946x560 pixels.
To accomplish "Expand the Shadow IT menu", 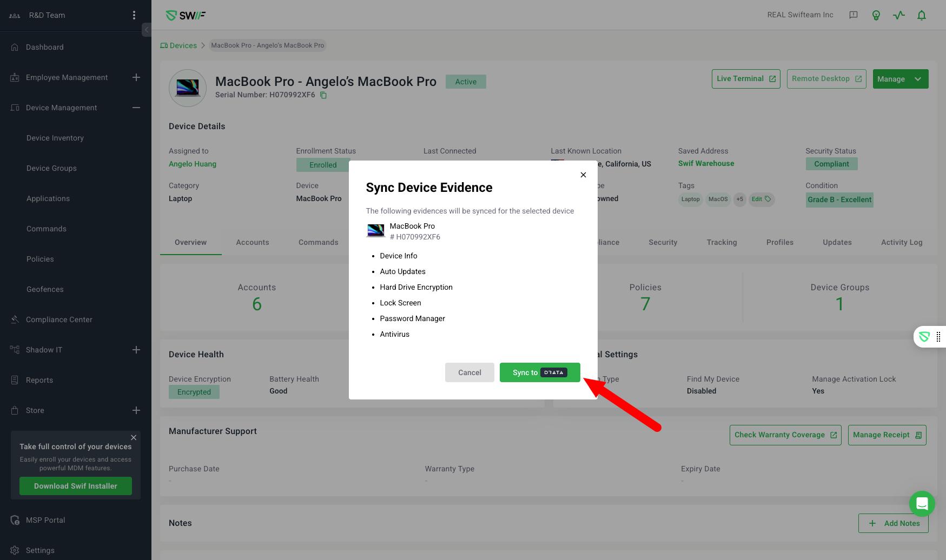I will pos(136,350).
